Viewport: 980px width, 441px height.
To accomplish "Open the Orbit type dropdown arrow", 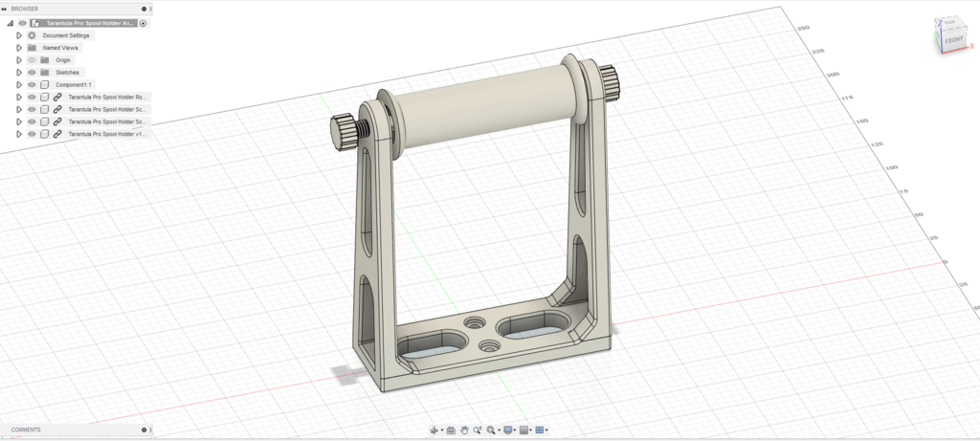I will click(x=441, y=431).
